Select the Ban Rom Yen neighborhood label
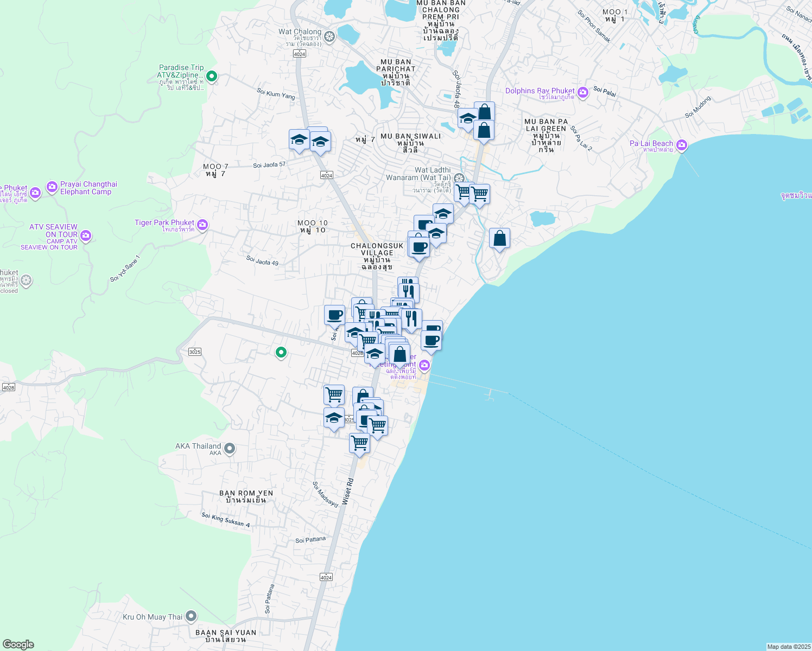The width and height of the screenshot is (812, 651). 246,496
